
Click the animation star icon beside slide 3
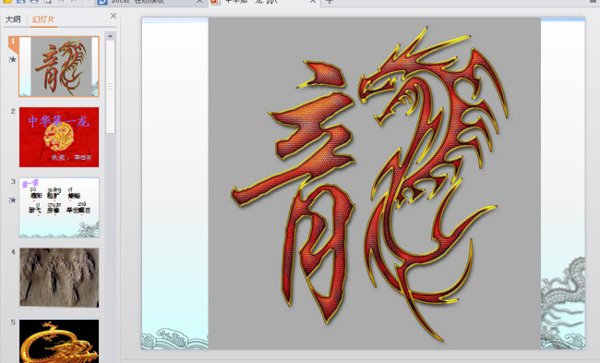coord(13,200)
